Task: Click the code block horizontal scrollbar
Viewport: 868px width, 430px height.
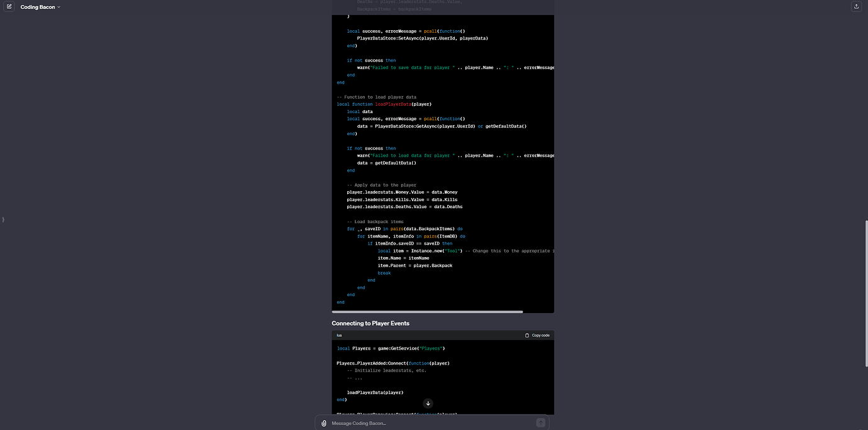Action: (x=428, y=311)
